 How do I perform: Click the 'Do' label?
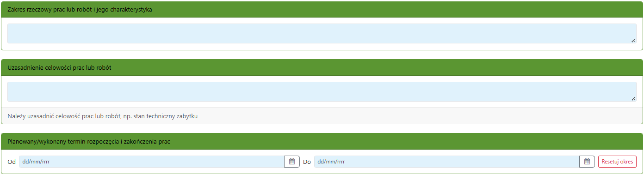click(307, 162)
